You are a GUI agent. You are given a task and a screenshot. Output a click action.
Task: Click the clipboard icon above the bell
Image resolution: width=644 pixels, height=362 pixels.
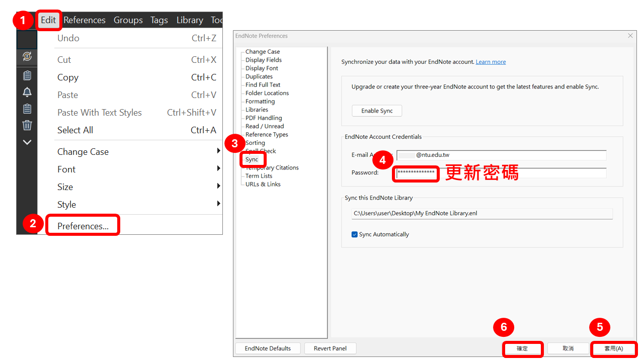[x=27, y=75]
